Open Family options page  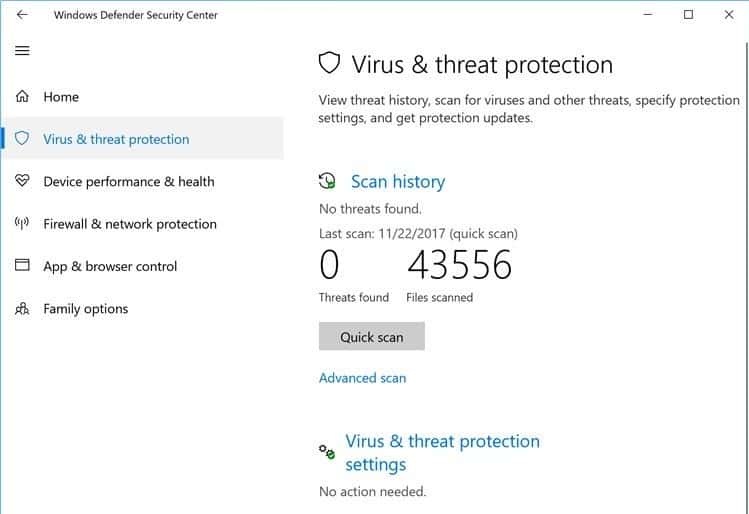86,309
